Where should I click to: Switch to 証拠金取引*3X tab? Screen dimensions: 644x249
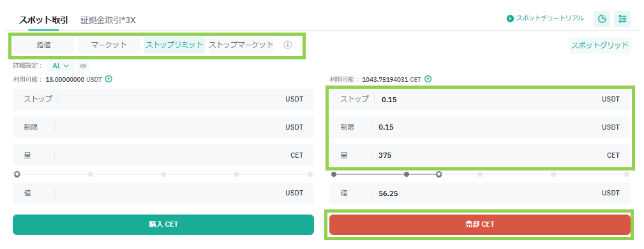(x=108, y=20)
